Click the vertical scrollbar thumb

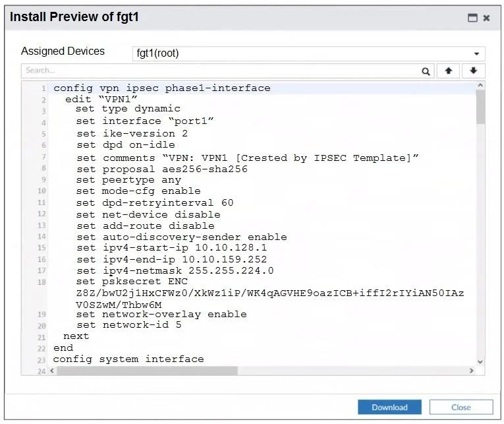(480, 107)
